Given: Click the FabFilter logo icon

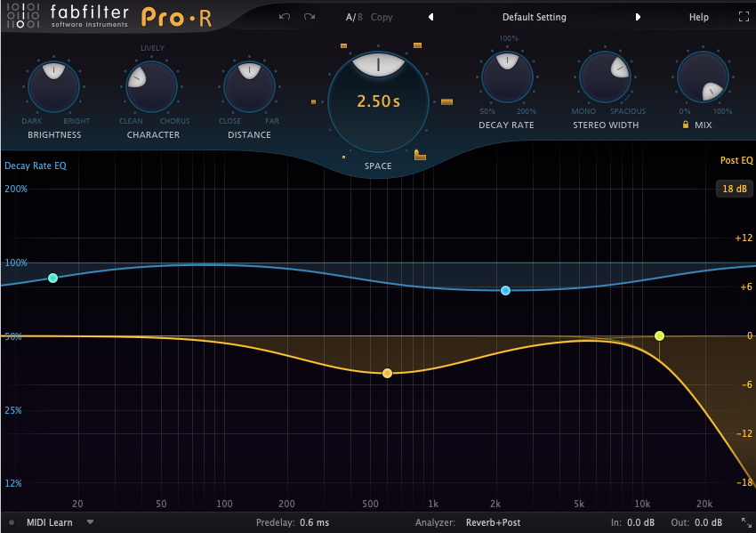Looking at the screenshot, I should [x=22, y=15].
